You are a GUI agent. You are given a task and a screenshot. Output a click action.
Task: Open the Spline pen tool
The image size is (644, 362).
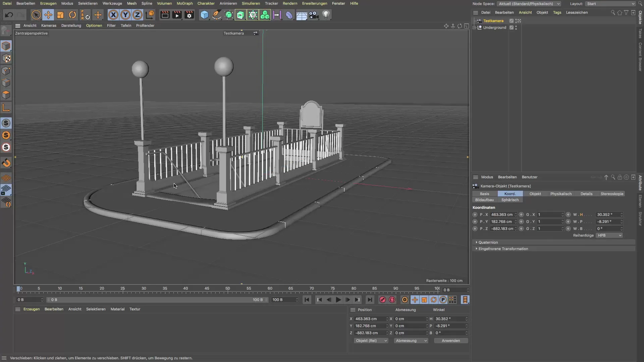coord(217,15)
